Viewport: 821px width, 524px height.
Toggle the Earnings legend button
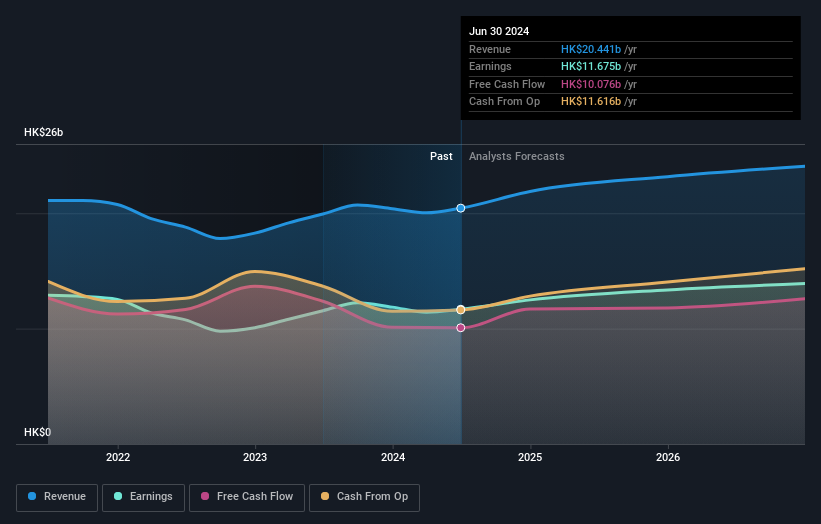click(x=143, y=497)
